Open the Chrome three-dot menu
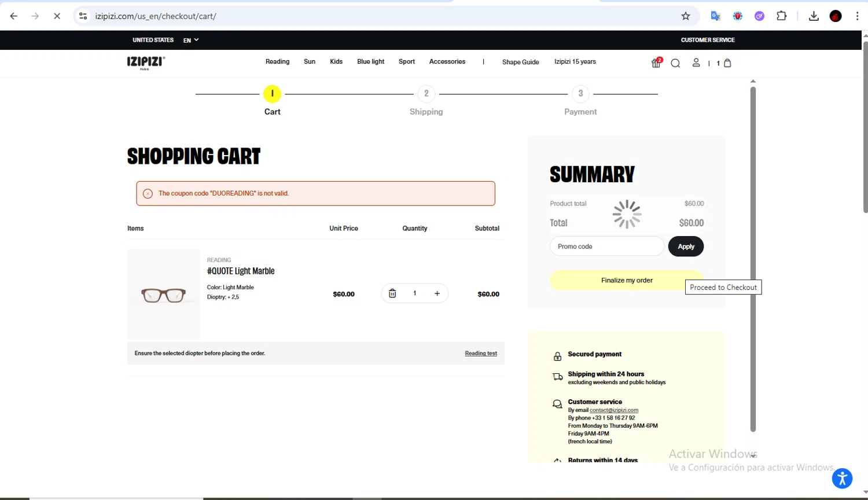This screenshot has height=500, width=868. (x=858, y=16)
